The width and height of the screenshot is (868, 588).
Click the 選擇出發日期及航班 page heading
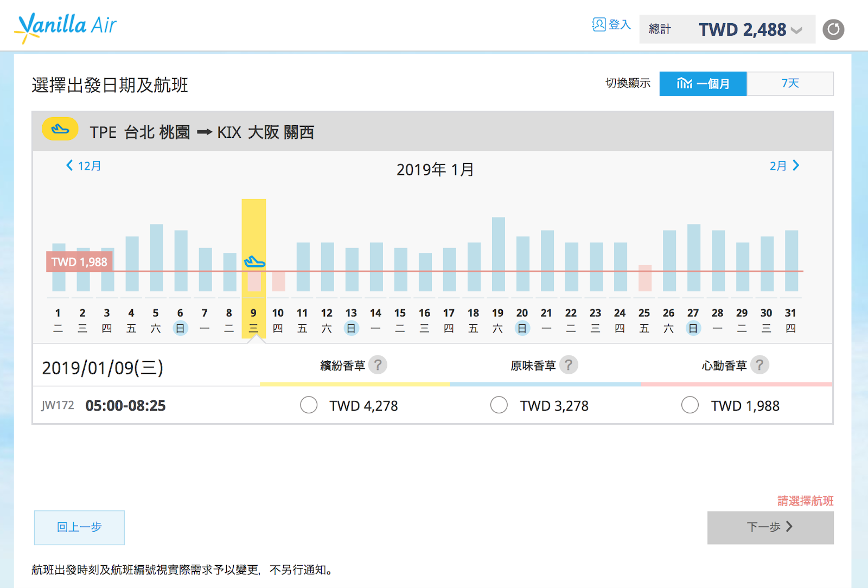(x=110, y=85)
